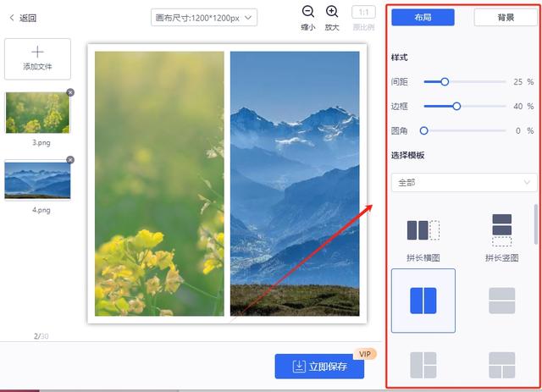Select the 3.png flower thumbnail
The image size is (542, 392).
(x=37, y=113)
